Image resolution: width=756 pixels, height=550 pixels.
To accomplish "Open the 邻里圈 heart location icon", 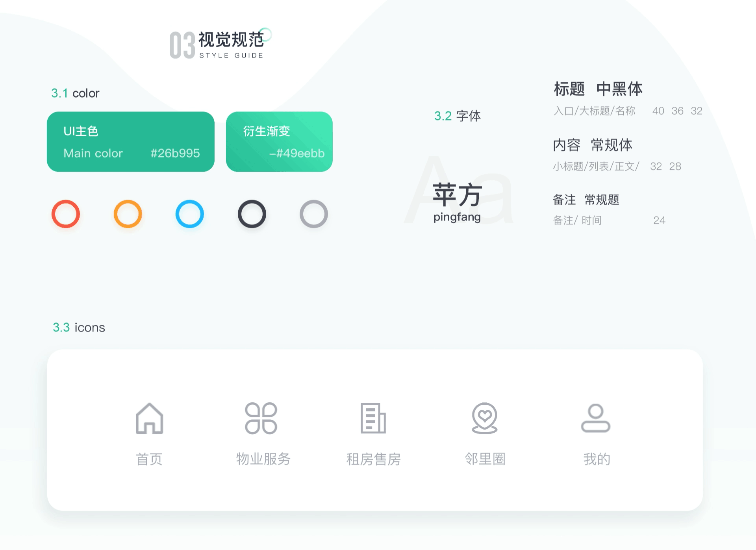I will (x=485, y=418).
